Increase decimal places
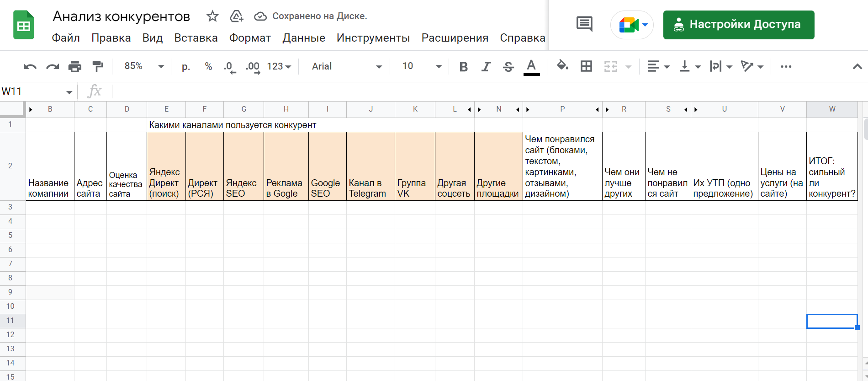The image size is (868, 381). [253, 67]
